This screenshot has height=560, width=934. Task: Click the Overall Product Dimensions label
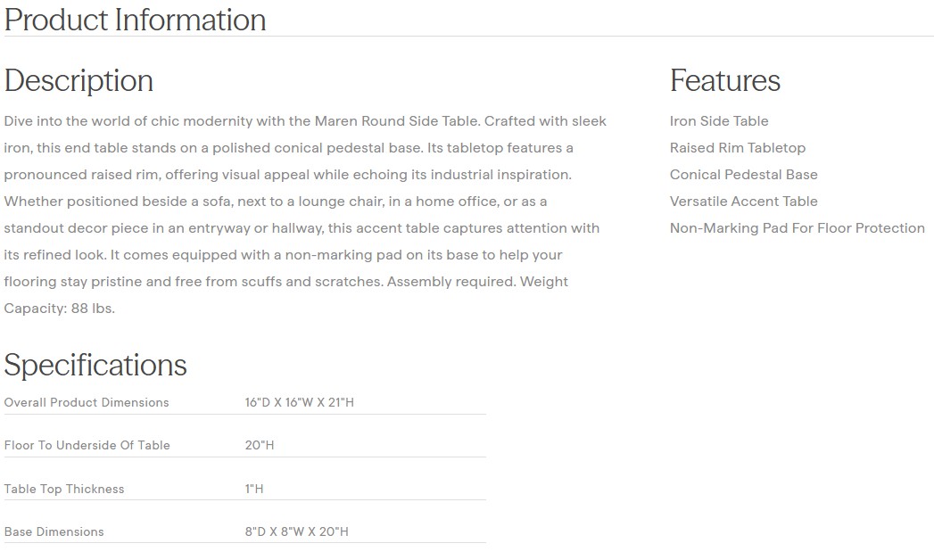[x=87, y=402]
